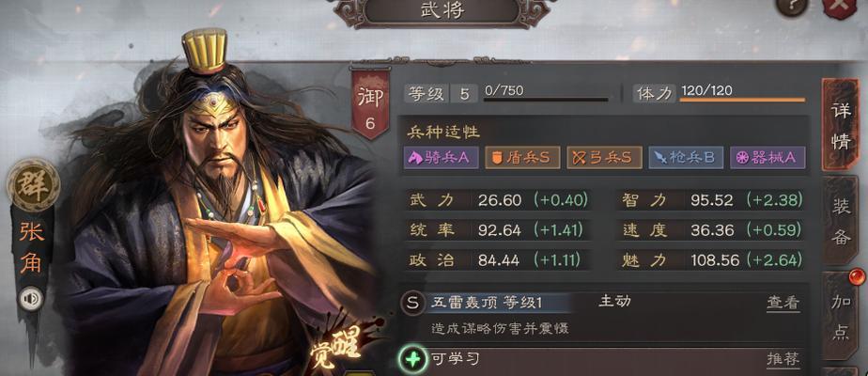Select the 弓兵S archer aptitude icon
868x376 pixels.
(604, 158)
